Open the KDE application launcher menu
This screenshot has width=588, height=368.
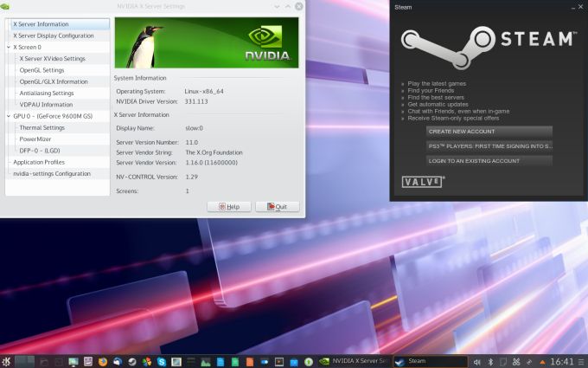[x=6, y=362]
